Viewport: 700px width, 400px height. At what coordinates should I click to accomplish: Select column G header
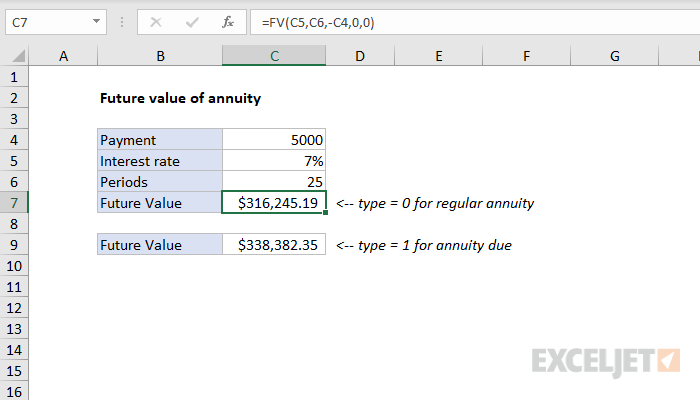pos(614,56)
